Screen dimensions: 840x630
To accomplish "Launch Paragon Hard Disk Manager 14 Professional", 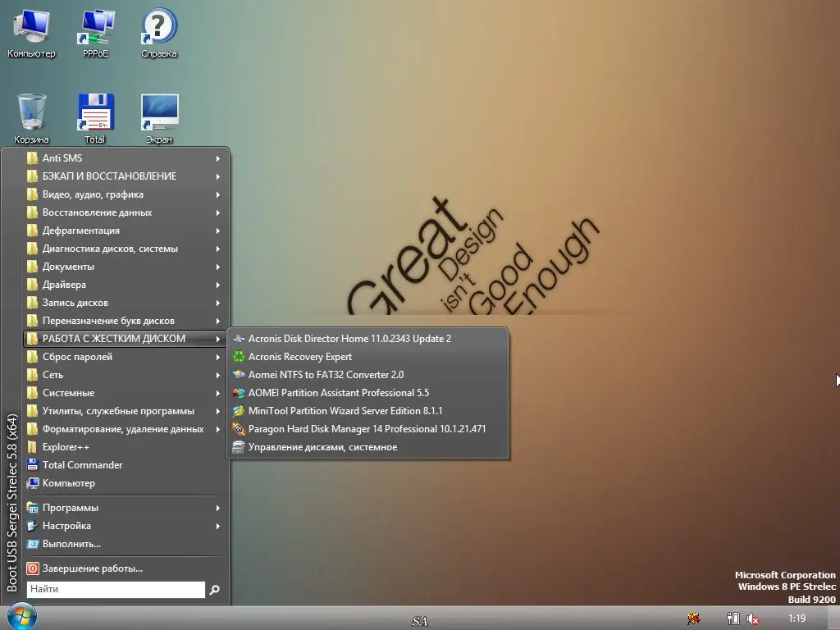I will pos(367,428).
